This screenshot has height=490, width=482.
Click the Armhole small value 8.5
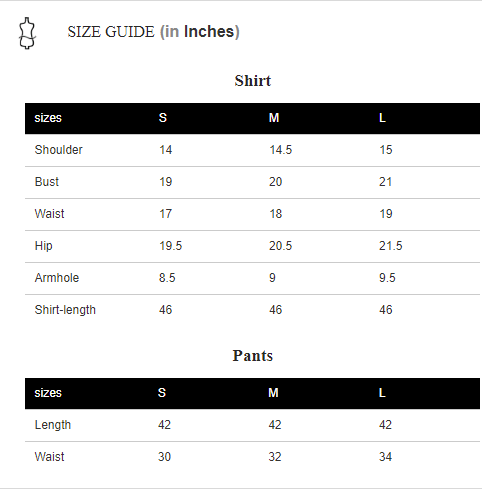pyautogui.click(x=167, y=278)
